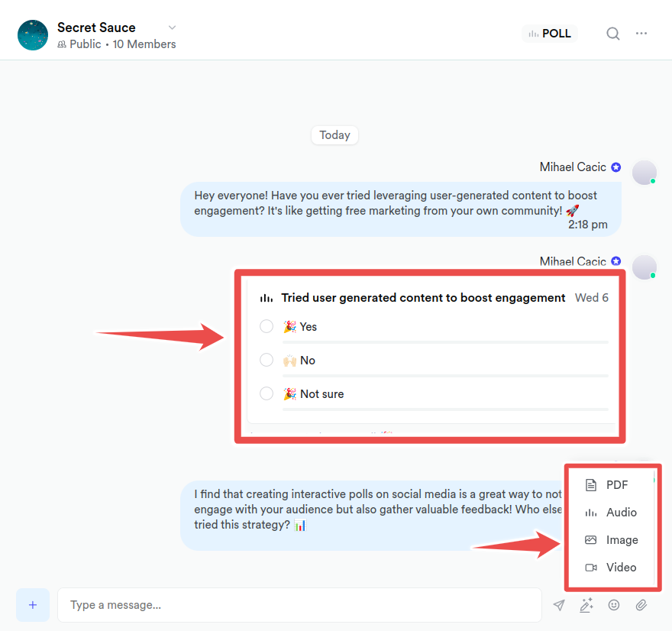Viewport: 672px width, 631px height.
Task: Choose Image from the attachment menu
Action: [611, 539]
